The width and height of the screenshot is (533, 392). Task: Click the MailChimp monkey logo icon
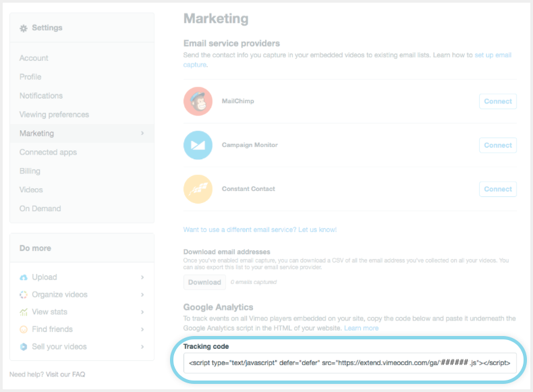(198, 101)
